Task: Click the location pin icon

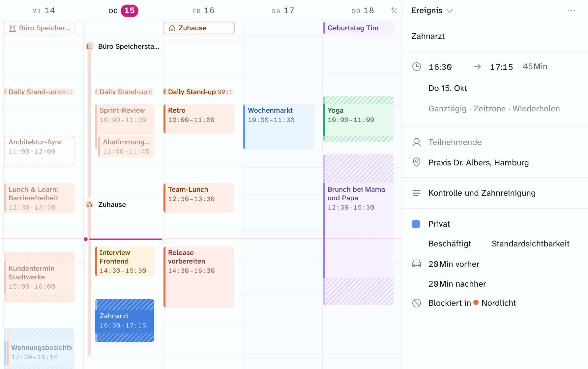Action: point(417,162)
